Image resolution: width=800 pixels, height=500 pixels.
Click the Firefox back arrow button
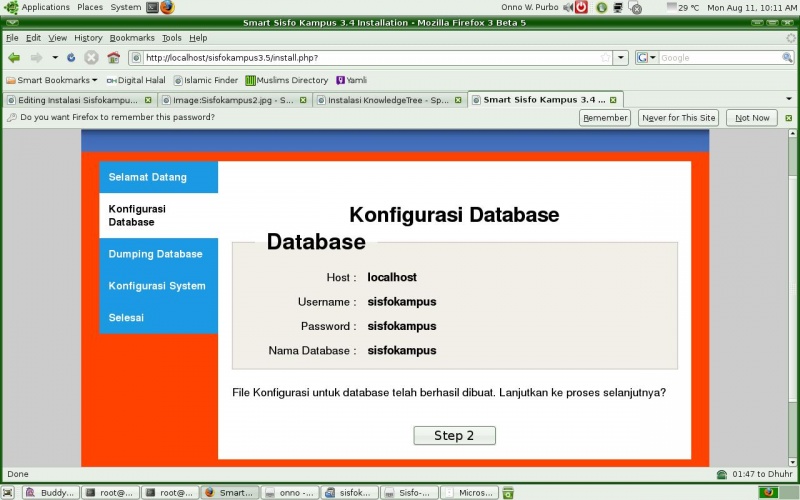point(14,58)
